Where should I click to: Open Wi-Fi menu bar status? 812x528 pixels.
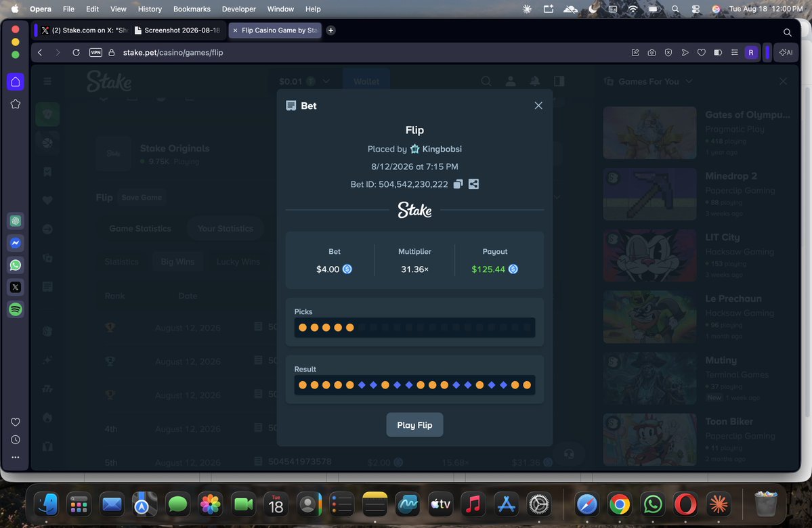[633, 9]
